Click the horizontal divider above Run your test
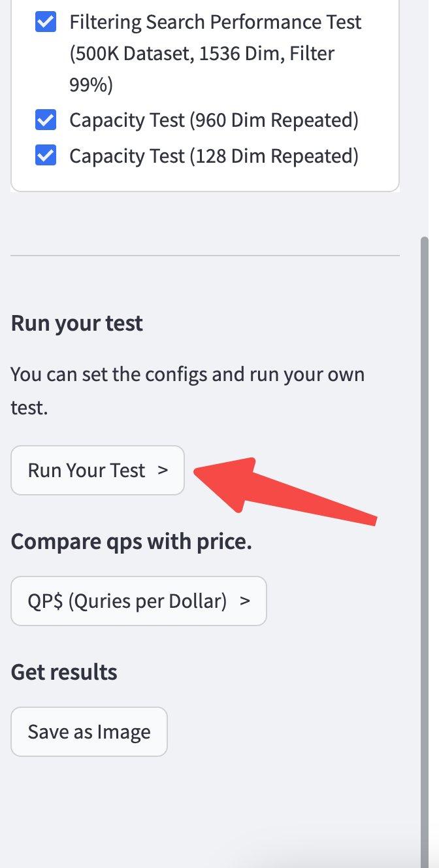The image size is (439, 868). (205, 255)
